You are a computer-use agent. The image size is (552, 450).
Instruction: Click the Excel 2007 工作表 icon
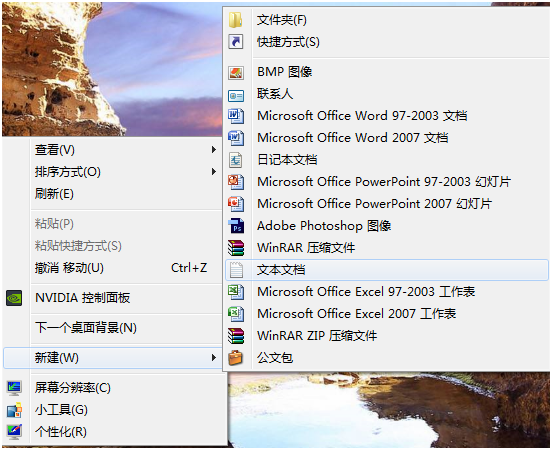pyautogui.click(x=236, y=314)
